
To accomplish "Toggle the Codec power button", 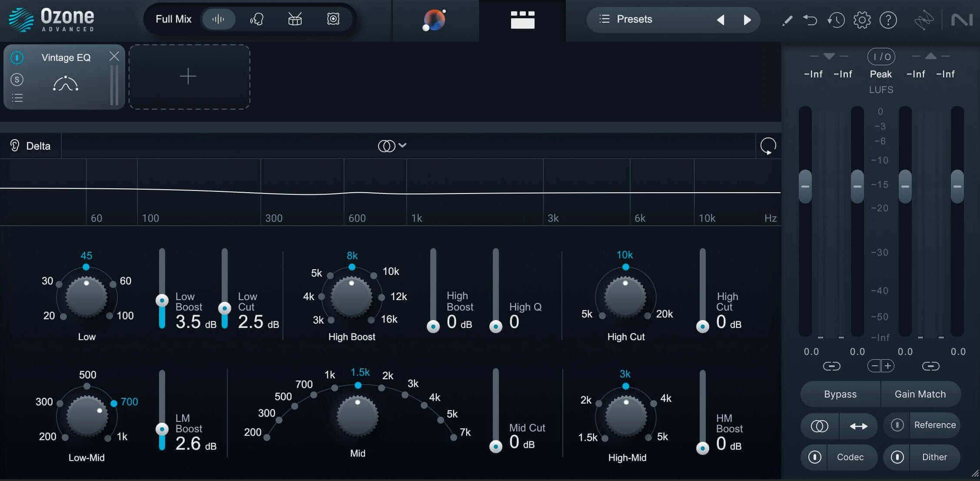I will tap(814, 457).
